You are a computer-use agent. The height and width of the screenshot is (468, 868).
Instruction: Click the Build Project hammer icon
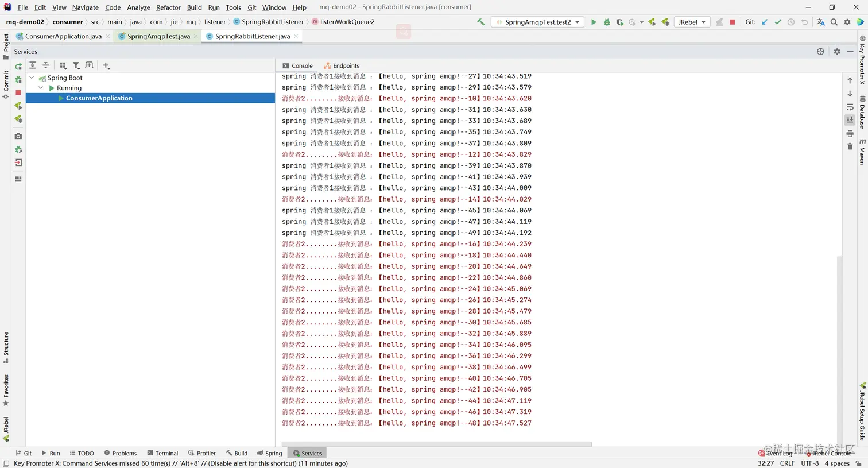480,22
